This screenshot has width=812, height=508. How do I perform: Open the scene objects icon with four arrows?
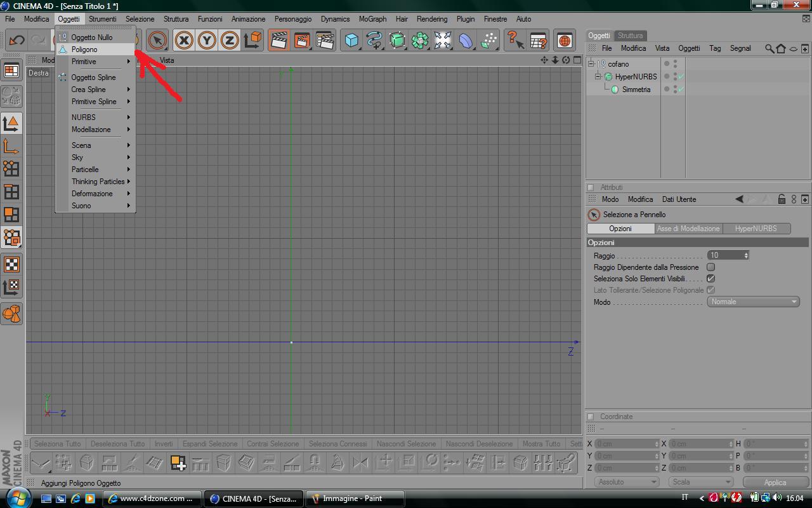(443, 41)
